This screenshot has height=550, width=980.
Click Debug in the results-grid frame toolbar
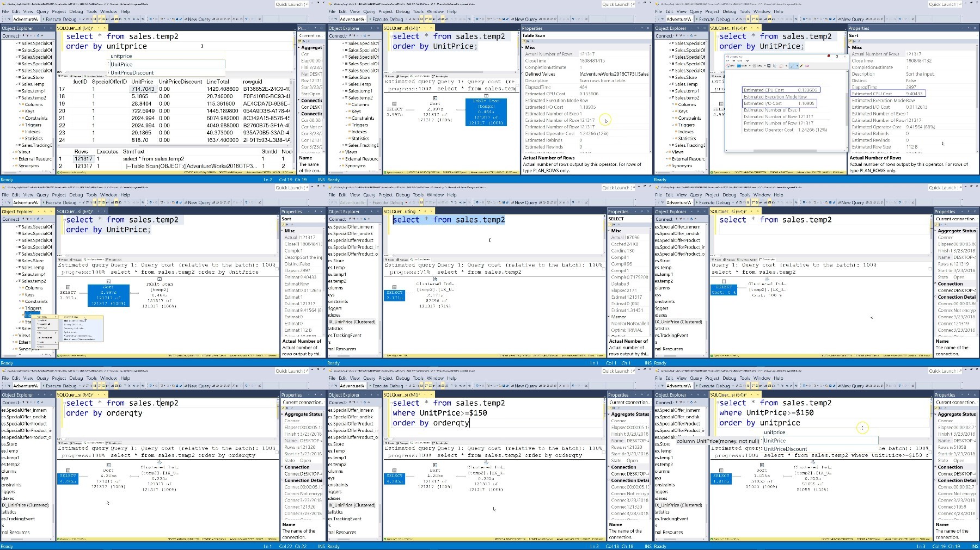click(x=69, y=19)
